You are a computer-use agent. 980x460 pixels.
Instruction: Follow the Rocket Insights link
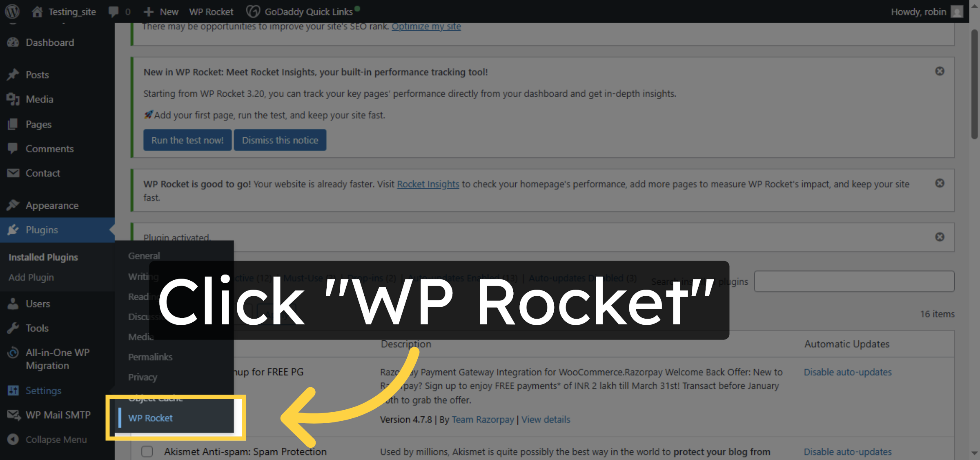tap(428, 184)
